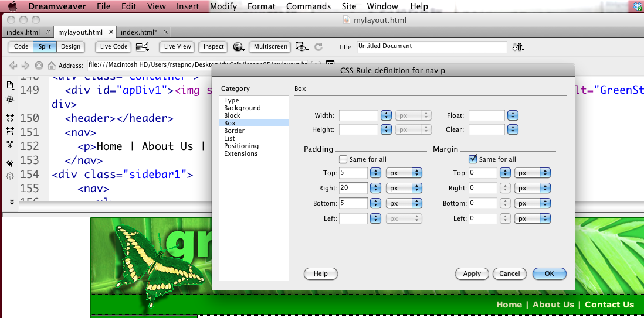Click the Padding Left input field
Viewport: 644px width, 318px height.
click(353, 218)
